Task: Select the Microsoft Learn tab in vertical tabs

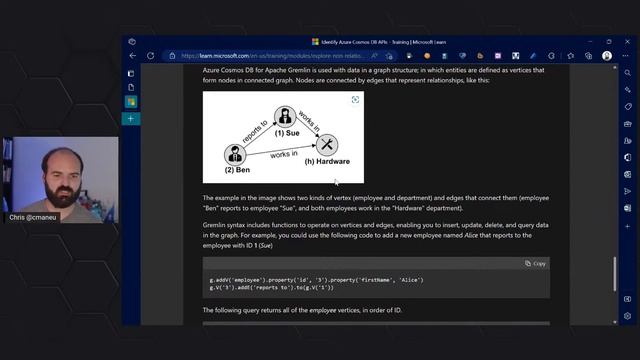Action: 131,102
